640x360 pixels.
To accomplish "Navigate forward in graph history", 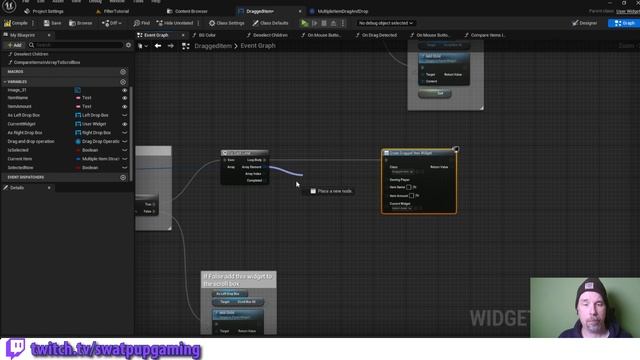I will coord(171,46).
